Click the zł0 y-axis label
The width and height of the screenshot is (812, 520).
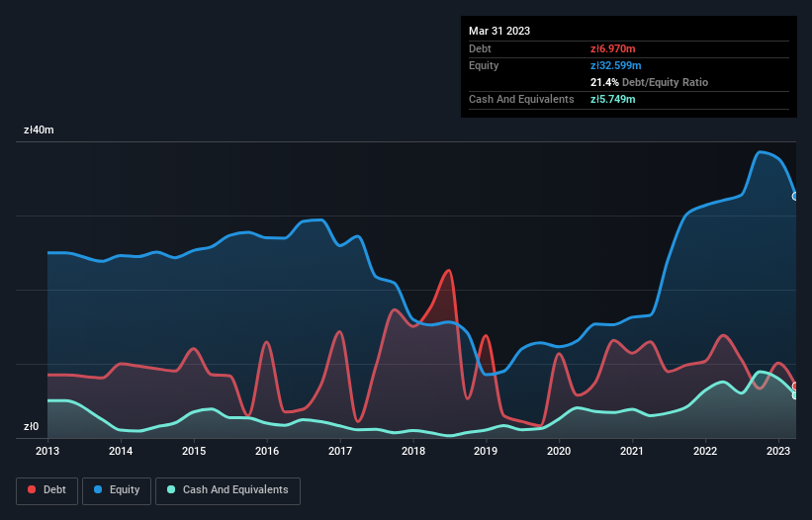point(31,426)
